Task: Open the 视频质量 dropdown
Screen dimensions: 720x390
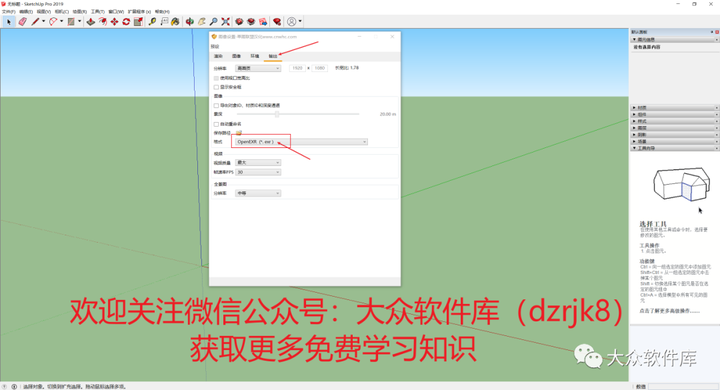Action: point(258,163)
